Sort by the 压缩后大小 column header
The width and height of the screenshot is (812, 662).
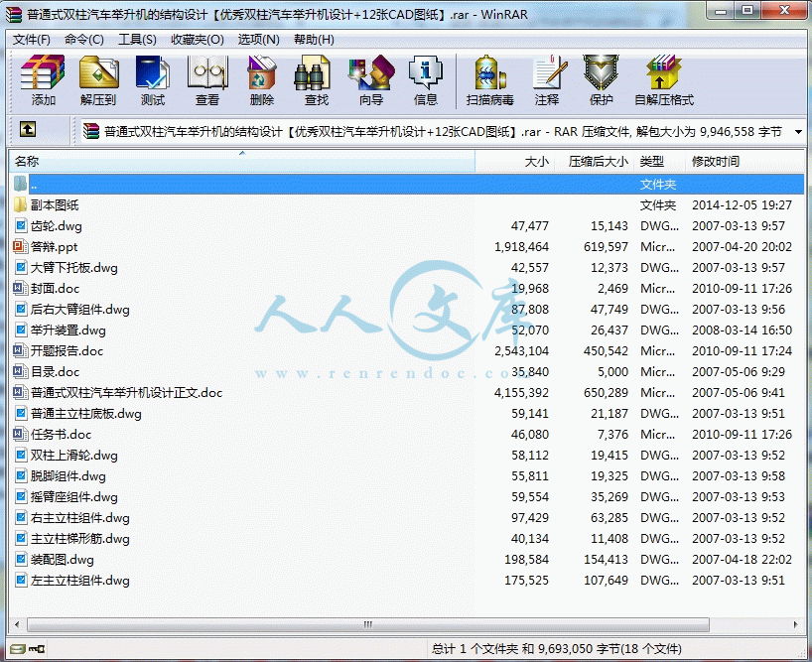click(594, 162)
